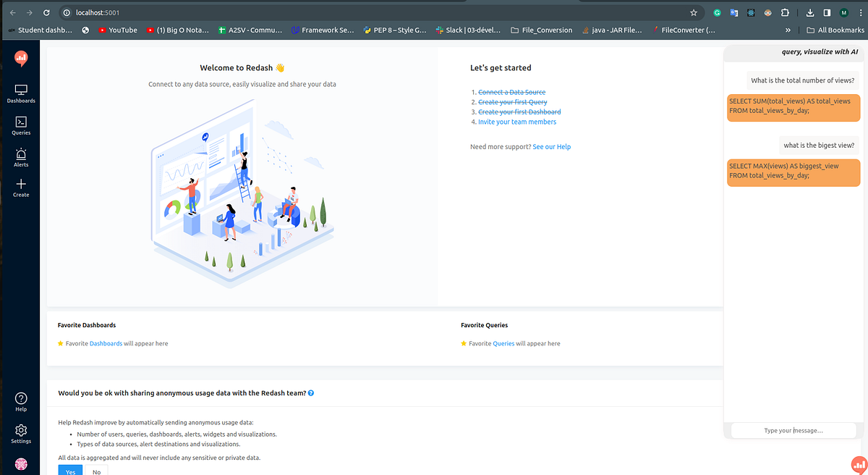Reload the page with the refresh icon
The width and height of the screenshot is (868, 475).
click(46, 12)
